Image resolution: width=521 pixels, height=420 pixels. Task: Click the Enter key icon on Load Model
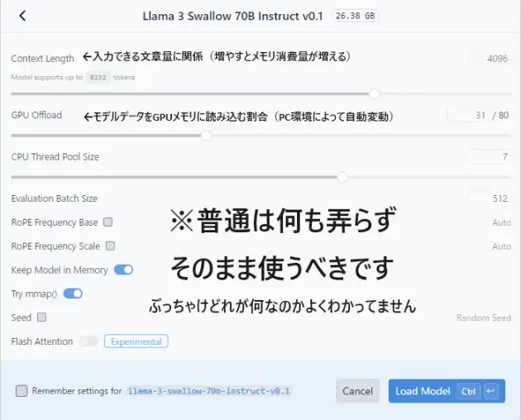click(x=490, y=391)
